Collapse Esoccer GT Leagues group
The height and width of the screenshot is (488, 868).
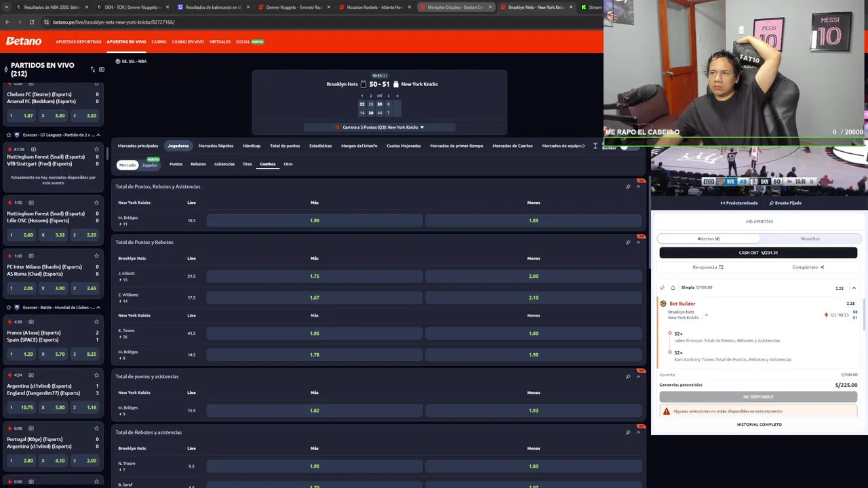(x=98, y=135)
